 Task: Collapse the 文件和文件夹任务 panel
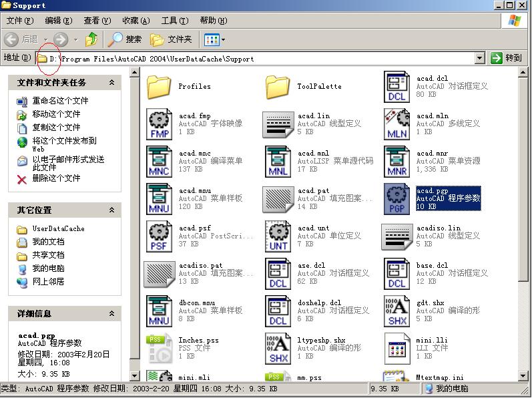pyautogui.click(x=111, y=82)
